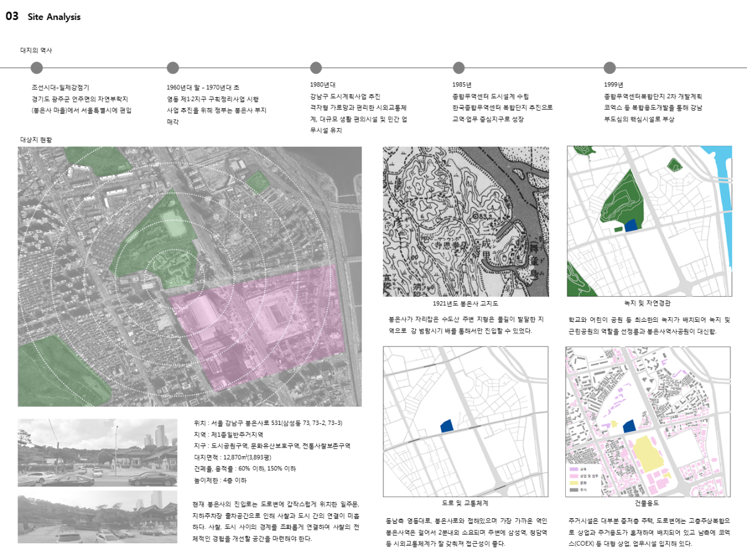
Task: Open the 도로 및 교통체계 road map
Action: 466,421
